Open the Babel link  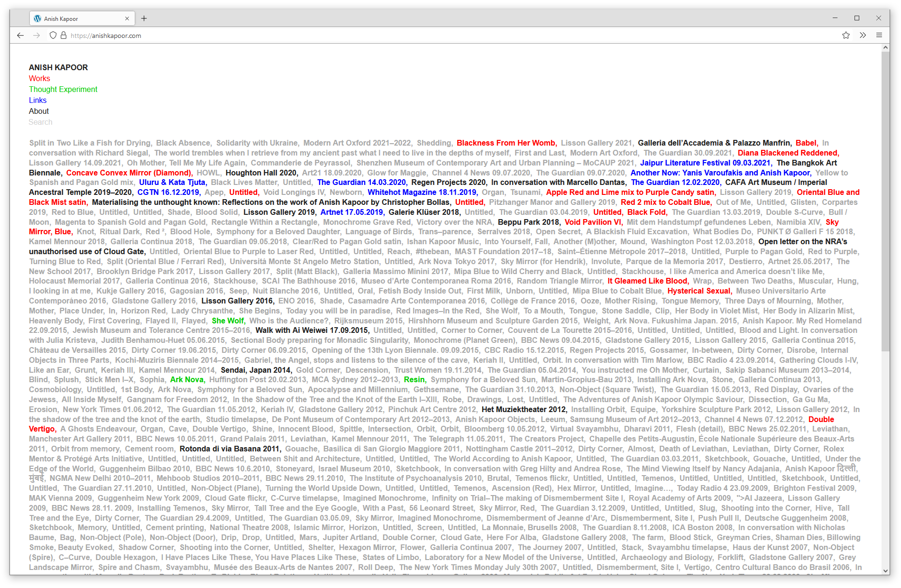click(807, 143)
